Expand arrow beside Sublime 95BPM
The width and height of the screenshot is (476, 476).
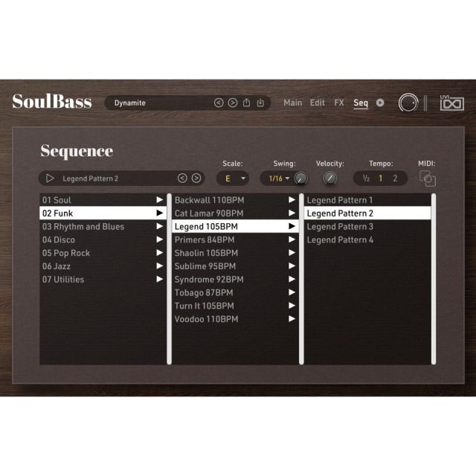click(292, 266)
